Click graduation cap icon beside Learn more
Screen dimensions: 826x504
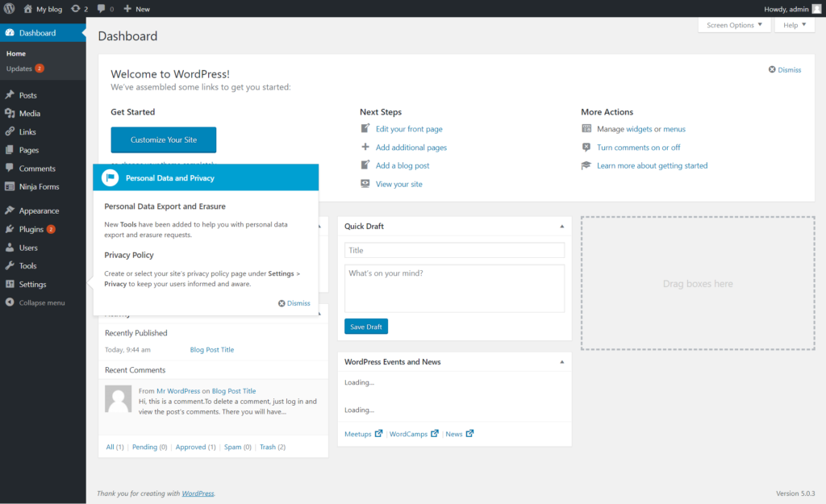586,165
